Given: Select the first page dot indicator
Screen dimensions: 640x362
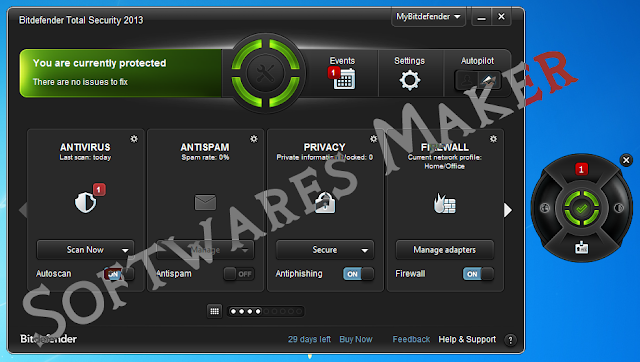Looking at the screenshot, I should pyautogui.click(x=233, y=311).
